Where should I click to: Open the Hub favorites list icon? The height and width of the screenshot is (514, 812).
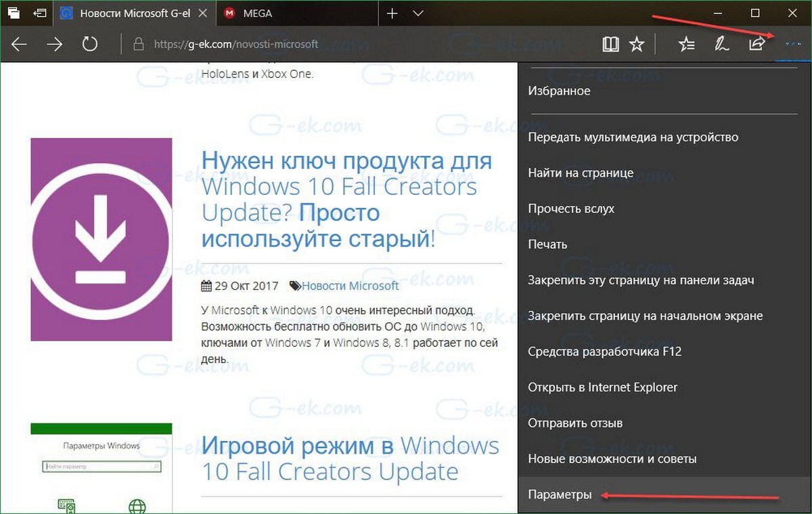[687, 45]
